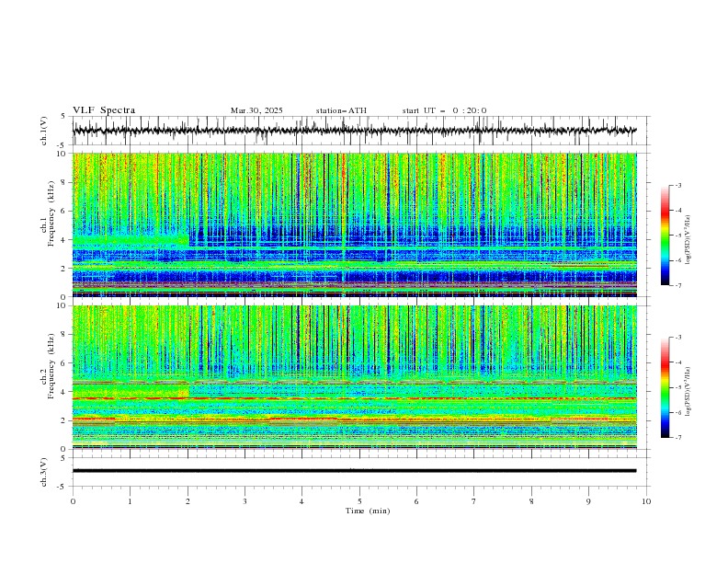728x563 pixels.
Task: Click the 'Time (min)' axis label
Action: pos(368,511)
